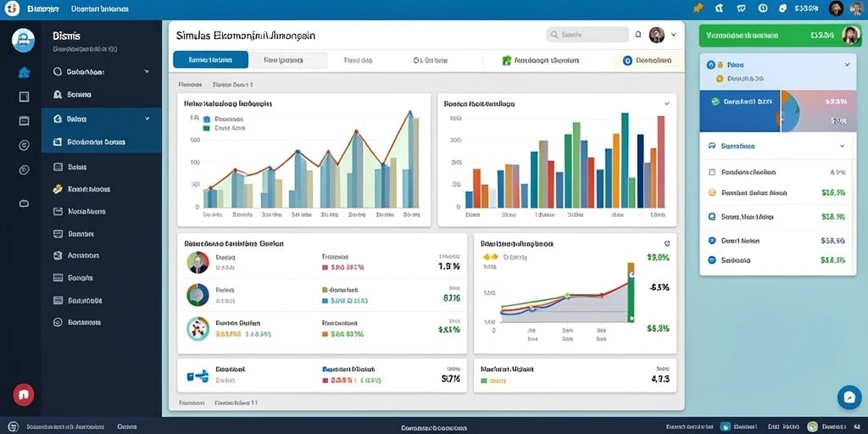868x434 pixels.
Task: Open the user avatar beside the header search
Action: pos(657,35)
